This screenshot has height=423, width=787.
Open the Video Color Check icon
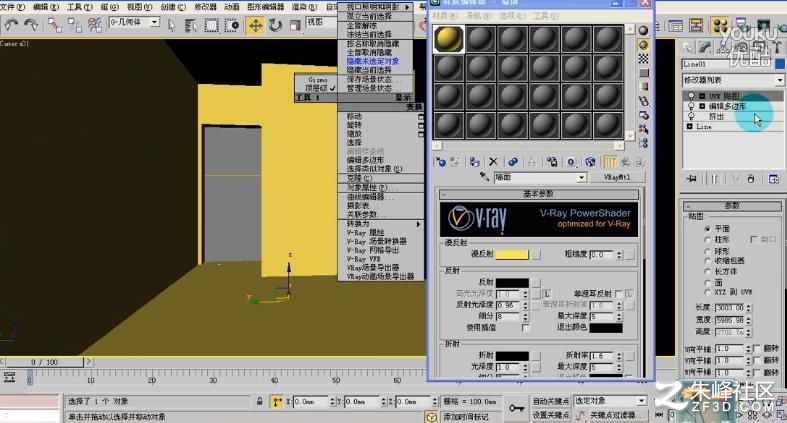(x=643, y=87)
